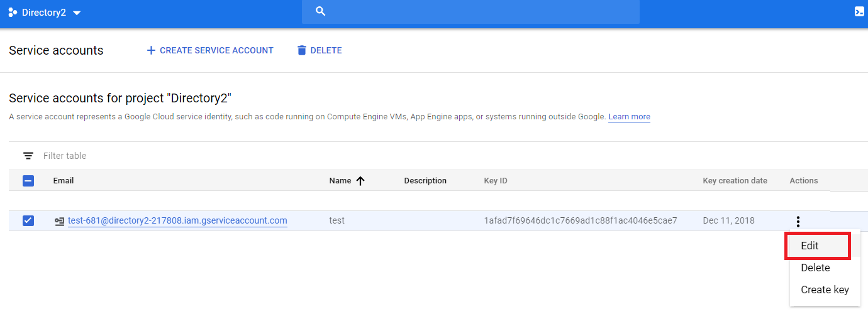The height and width of the screenshot is (314, 868).
Task: Click the three-dot Actions menu icon
Action: [798, 221]
